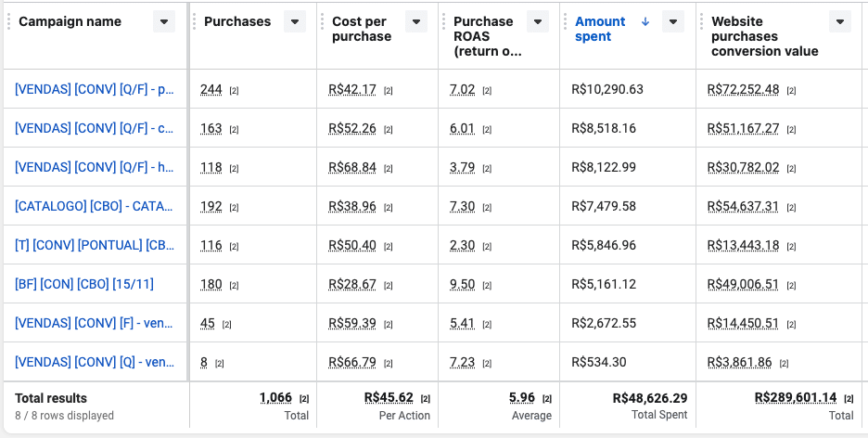Click the 244 purchases value
This screenshot has width=868, height=438.
pyautogui.click(x=211, y=90)
